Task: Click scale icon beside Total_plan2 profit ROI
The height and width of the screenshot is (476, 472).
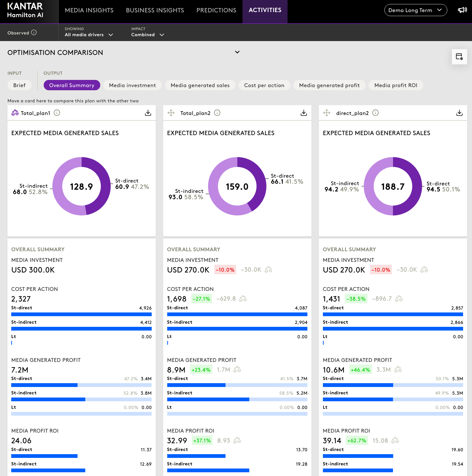Action: click(237, 440)
